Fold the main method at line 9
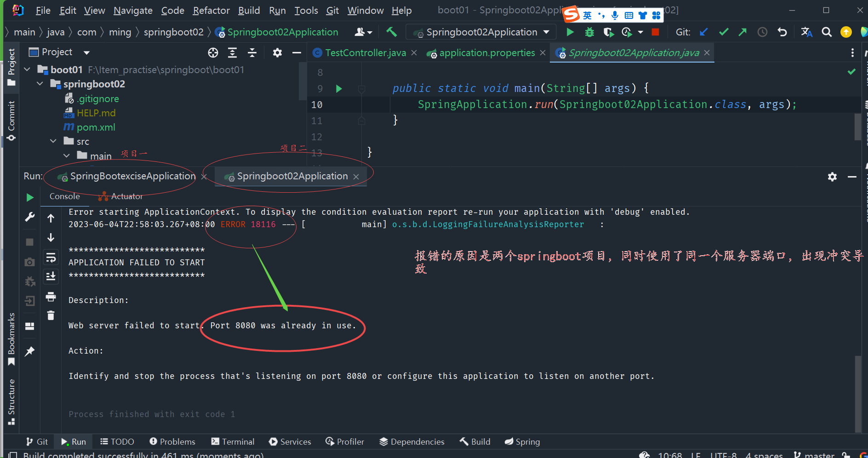This screenshot has height=458, width=868. point(362,89)
